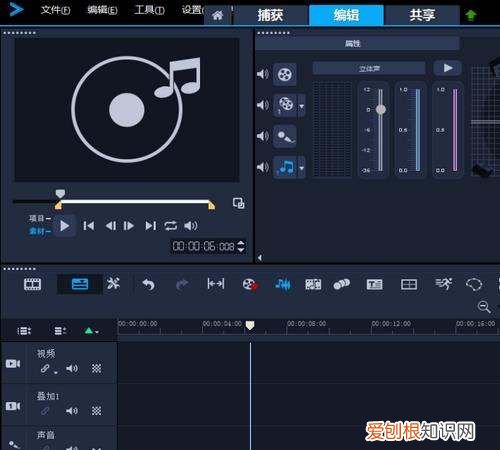Viewport: 500px width, 450px height.
Task: Open chapter/cue point dropdown
Action: coord(91,331)
